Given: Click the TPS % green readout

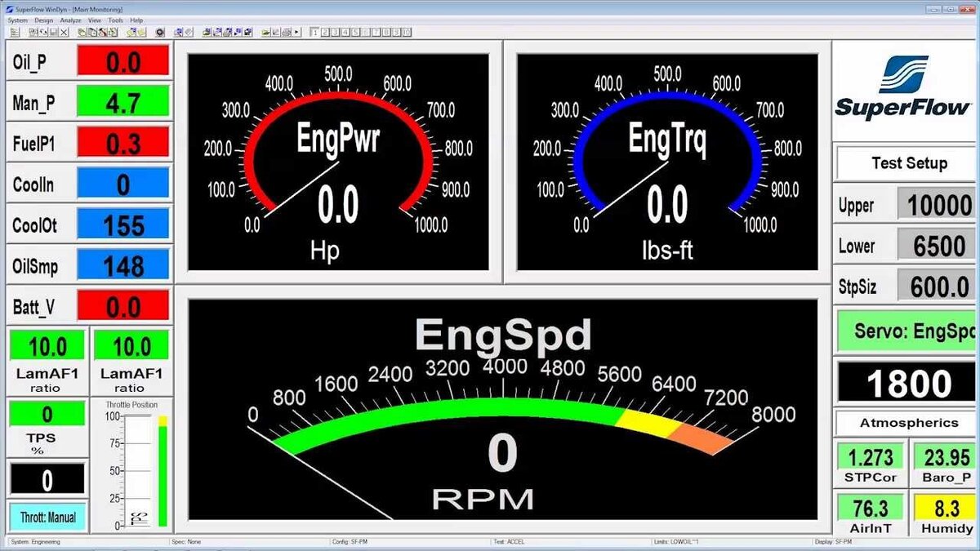Looking at the screenshot, I should coord(47,413).
